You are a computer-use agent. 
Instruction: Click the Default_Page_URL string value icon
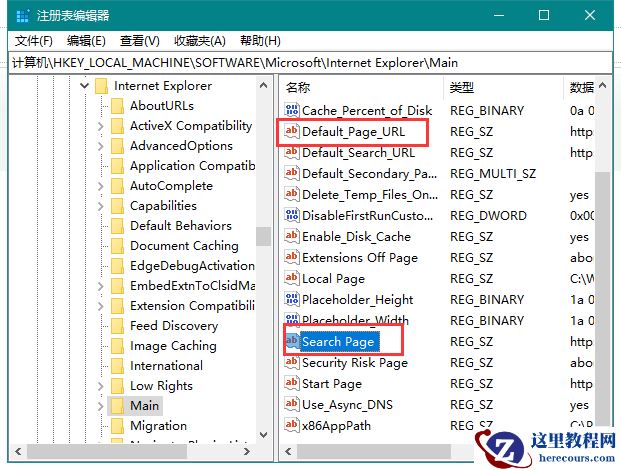point(291,131)
